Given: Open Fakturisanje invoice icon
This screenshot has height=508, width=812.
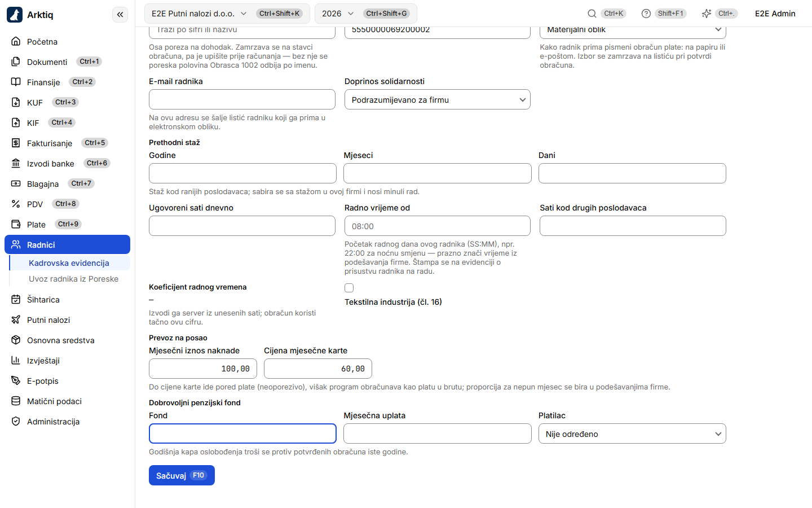Looking at the screenshot, I should [16, 143].
